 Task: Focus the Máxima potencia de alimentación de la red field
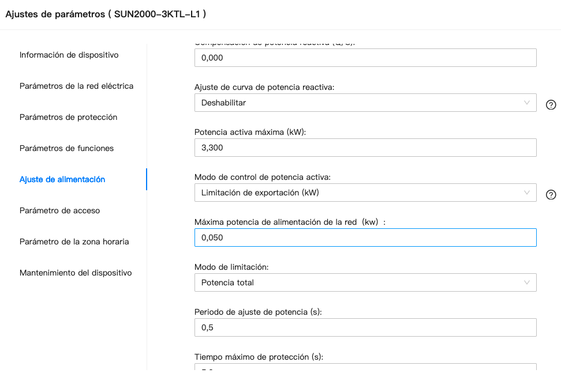click(365, 238)
